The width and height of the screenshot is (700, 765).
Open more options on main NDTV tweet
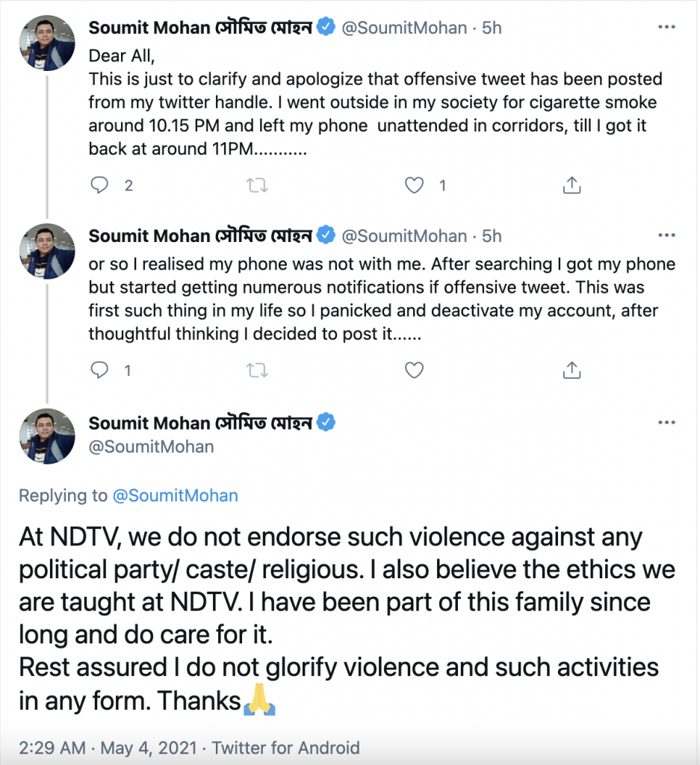(666, 423)
